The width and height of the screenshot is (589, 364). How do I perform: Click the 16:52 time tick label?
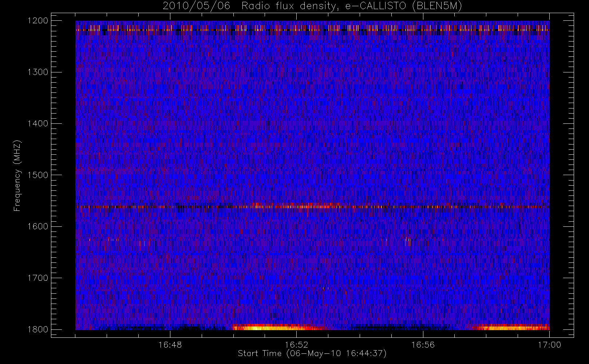coord(296,345)
